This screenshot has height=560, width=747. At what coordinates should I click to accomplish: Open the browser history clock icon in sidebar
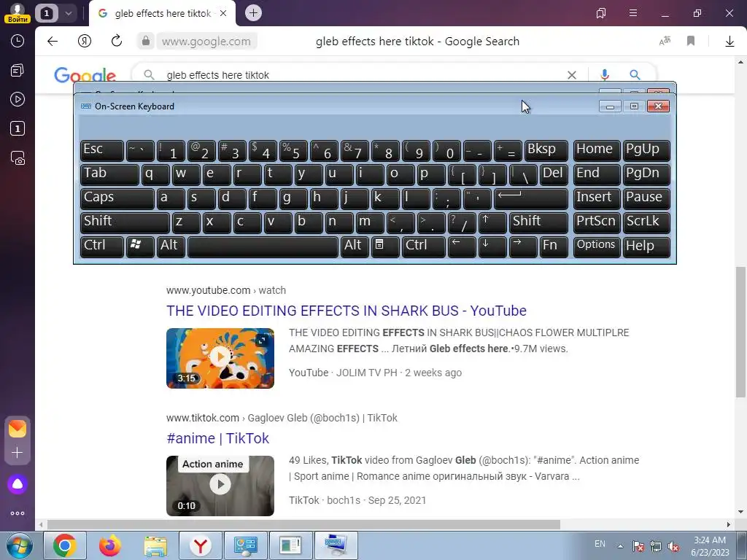pyautogui.click(x=18, y=42)
